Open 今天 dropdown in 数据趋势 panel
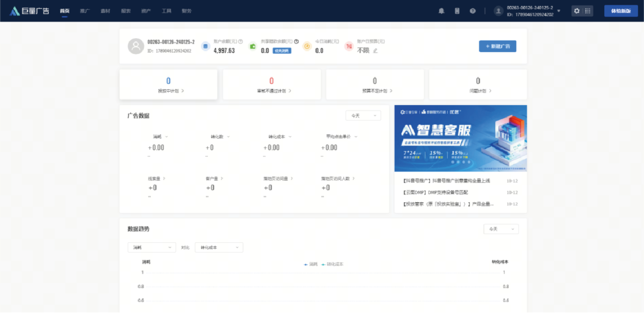 point(501,229)
